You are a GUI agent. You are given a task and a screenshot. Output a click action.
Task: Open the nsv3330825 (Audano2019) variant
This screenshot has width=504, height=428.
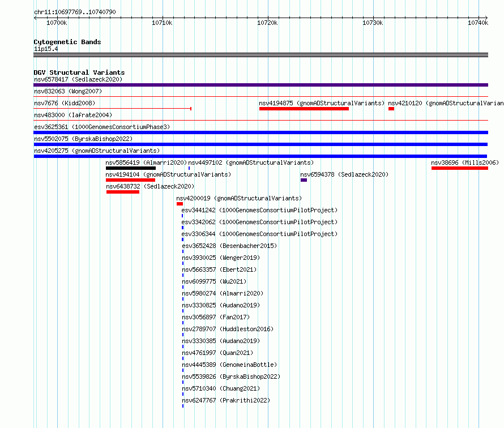click(x=221, y=305)
